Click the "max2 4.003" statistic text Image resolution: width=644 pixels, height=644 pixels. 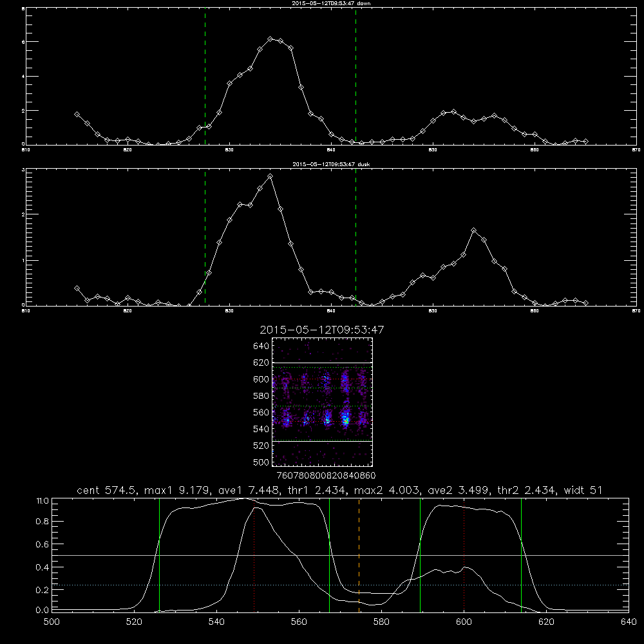(386, 490)
